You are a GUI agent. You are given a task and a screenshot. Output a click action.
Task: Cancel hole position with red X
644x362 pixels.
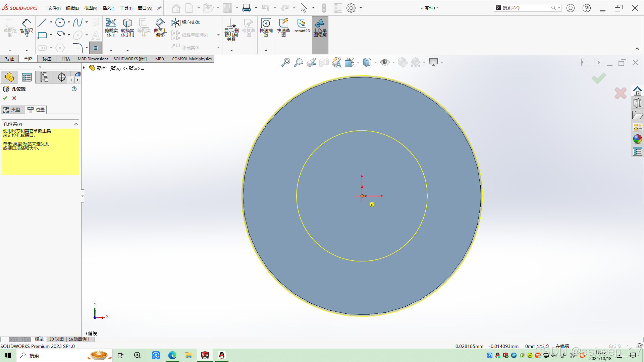click(x=14, y=98)
